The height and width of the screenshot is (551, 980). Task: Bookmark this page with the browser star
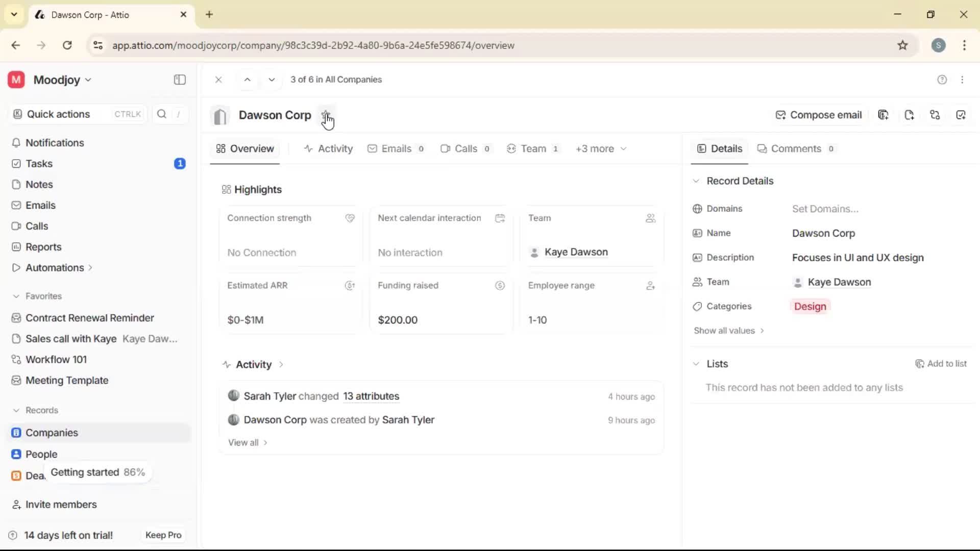coord(903,45)
